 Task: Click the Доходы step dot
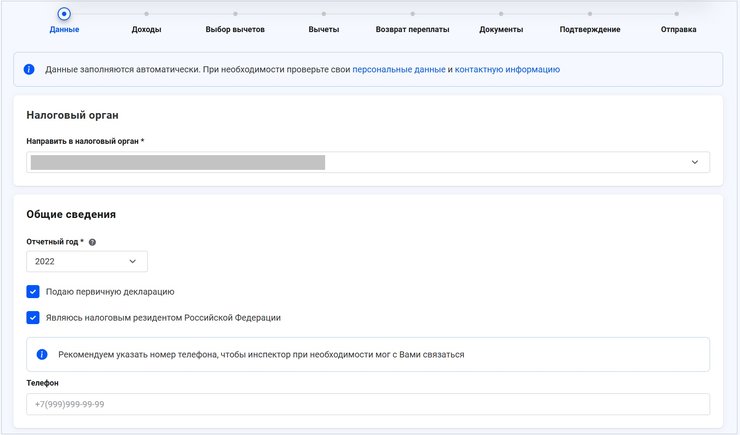146,14
